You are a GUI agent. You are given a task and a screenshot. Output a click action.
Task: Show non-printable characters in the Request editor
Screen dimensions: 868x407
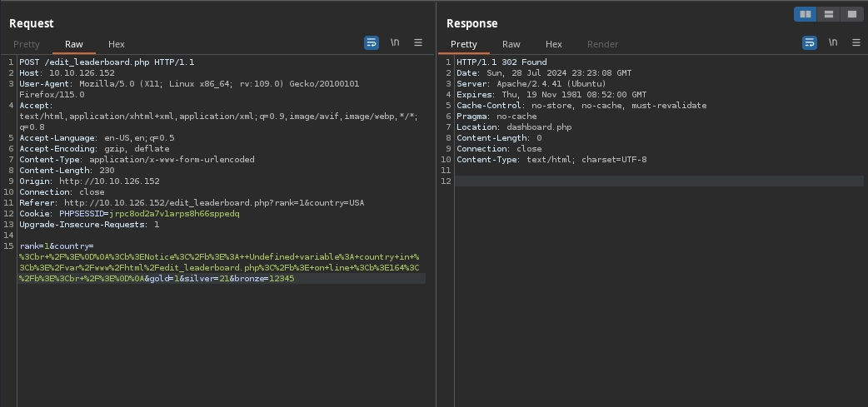click(395, 42)
